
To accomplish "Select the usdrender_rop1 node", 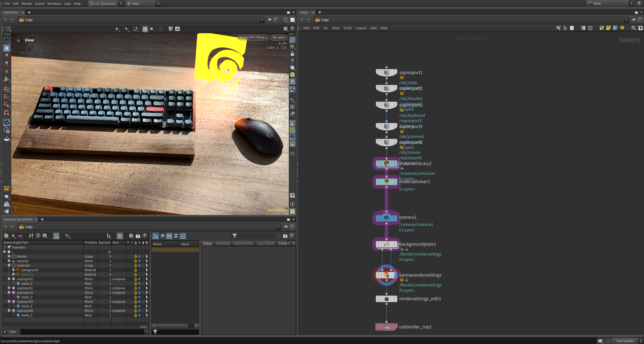I will (x=386, y=327).
